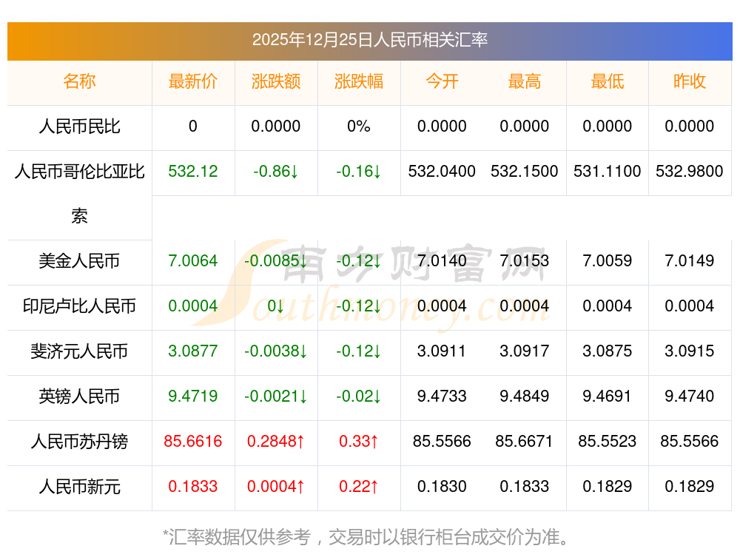
Task: Open the 斐济元人民币 row name
Action: click(79, 351)
